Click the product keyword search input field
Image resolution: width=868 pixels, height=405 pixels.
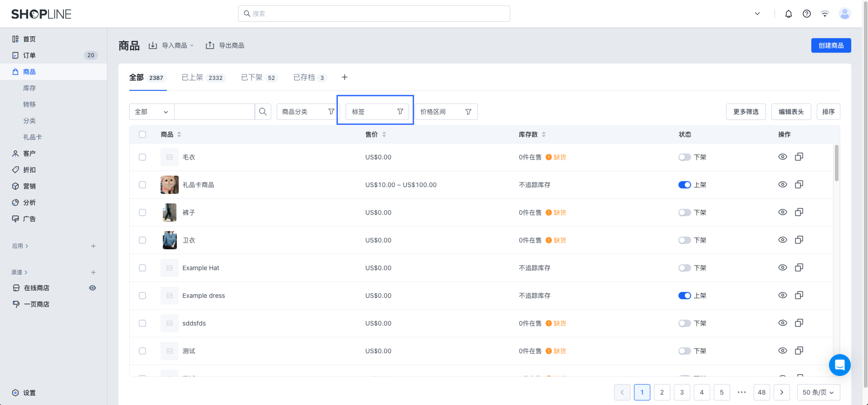click(214, 112)
